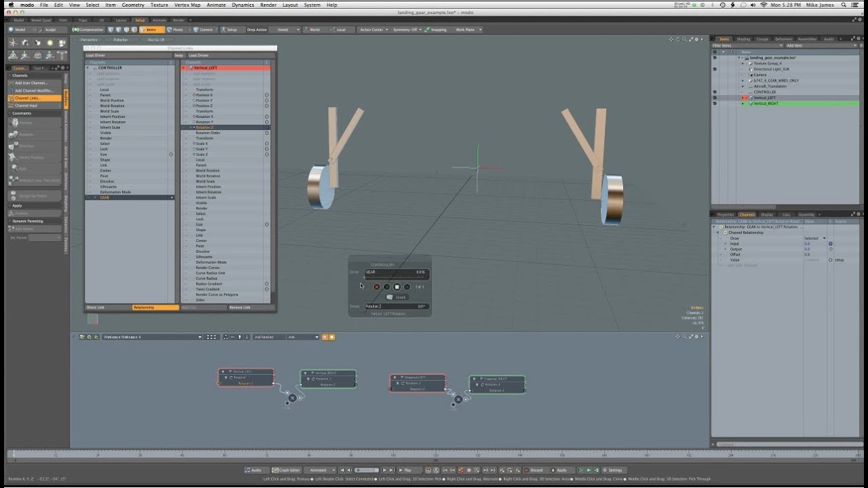Click Add Channel Modifier button
The width and height of the screenshot is (868, 488).
[34, 91]
